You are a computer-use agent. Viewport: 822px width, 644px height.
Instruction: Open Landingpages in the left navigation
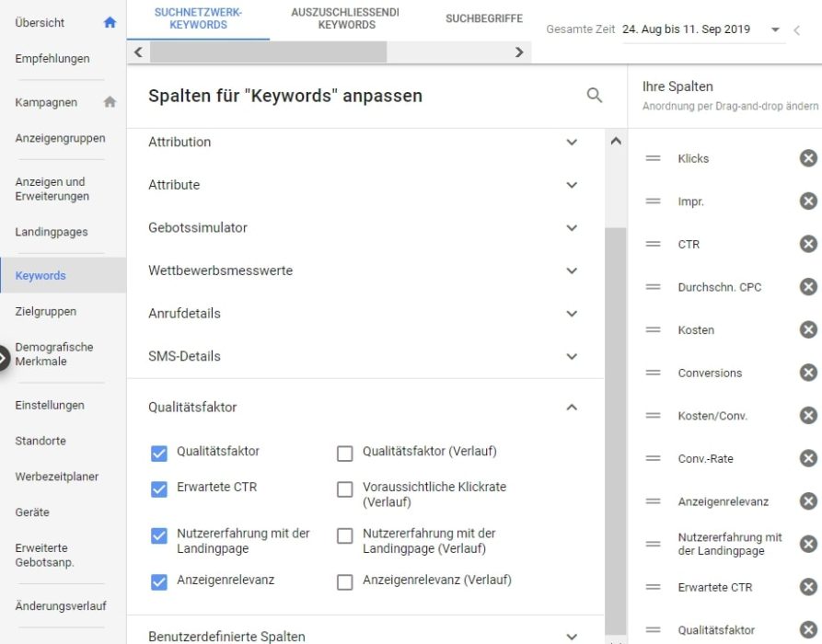52,232
